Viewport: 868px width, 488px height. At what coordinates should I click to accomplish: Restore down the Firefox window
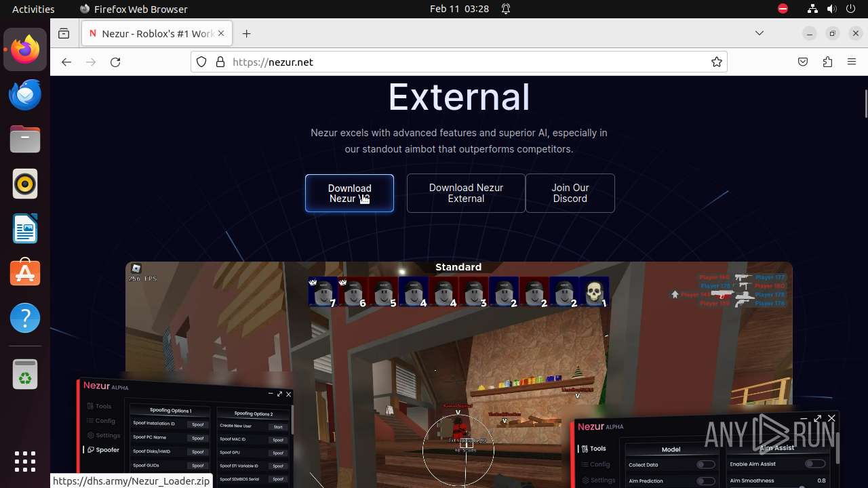[833, 33]
